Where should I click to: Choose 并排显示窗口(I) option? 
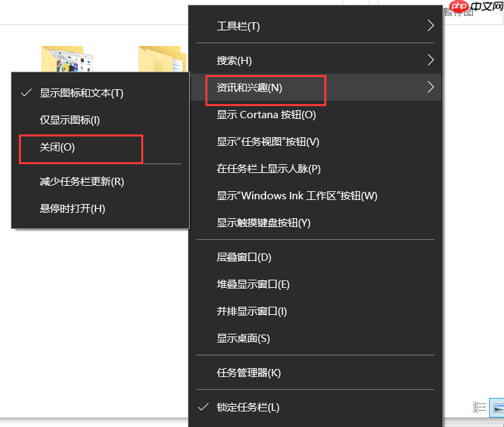315,311
